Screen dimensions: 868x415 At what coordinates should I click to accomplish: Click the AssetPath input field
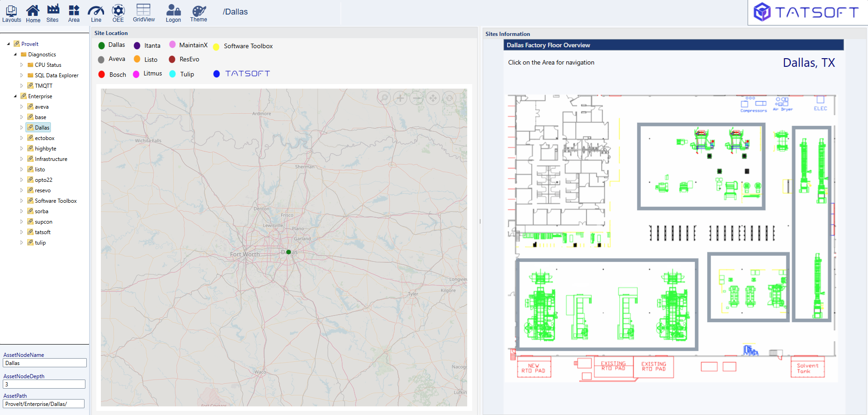pyautogui.click(x=44, y=404)
